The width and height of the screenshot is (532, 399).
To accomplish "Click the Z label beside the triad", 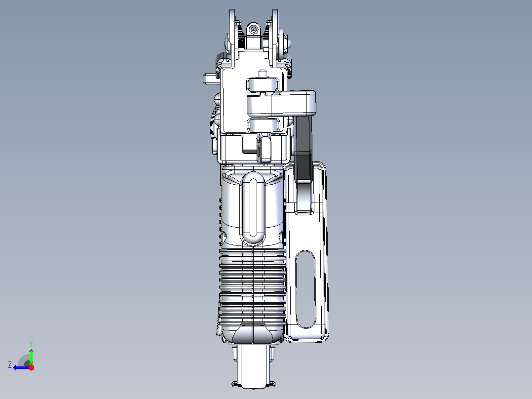I will coord(10,365).
